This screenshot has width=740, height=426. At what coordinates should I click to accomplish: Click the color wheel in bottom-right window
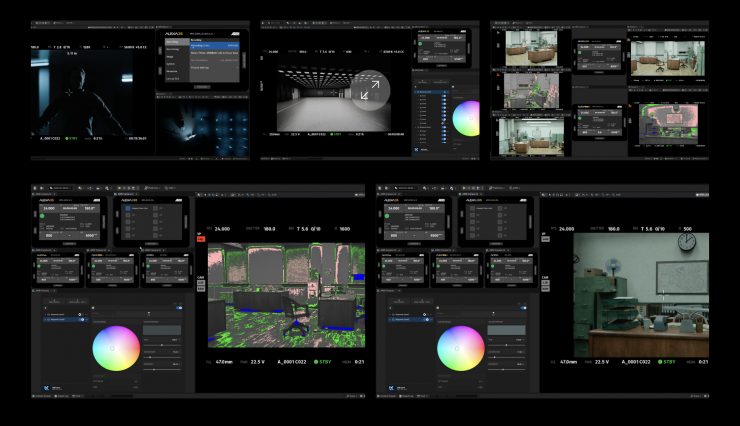point(461,348)
